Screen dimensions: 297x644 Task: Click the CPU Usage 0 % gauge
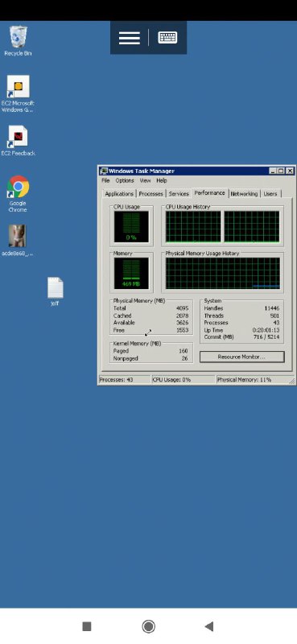[x=131, y=227]
